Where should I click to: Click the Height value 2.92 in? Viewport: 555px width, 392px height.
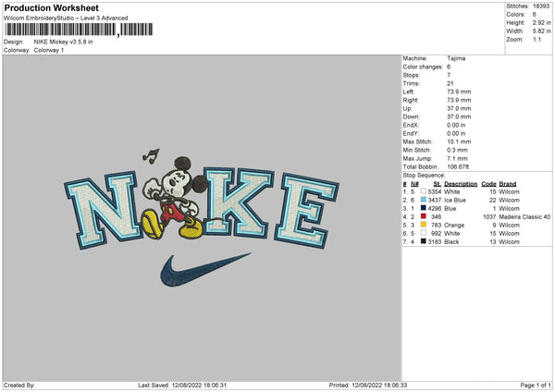[x=542, y=22]
